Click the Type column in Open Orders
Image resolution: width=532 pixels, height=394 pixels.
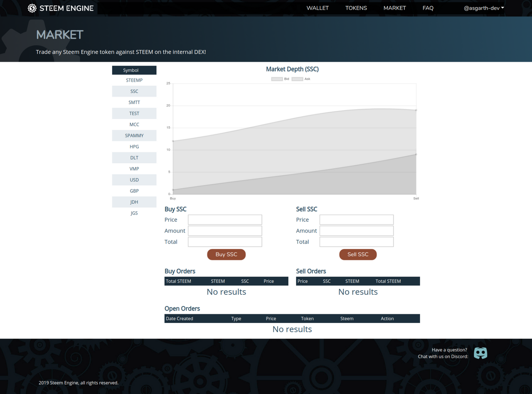click(x=236, y=318)
